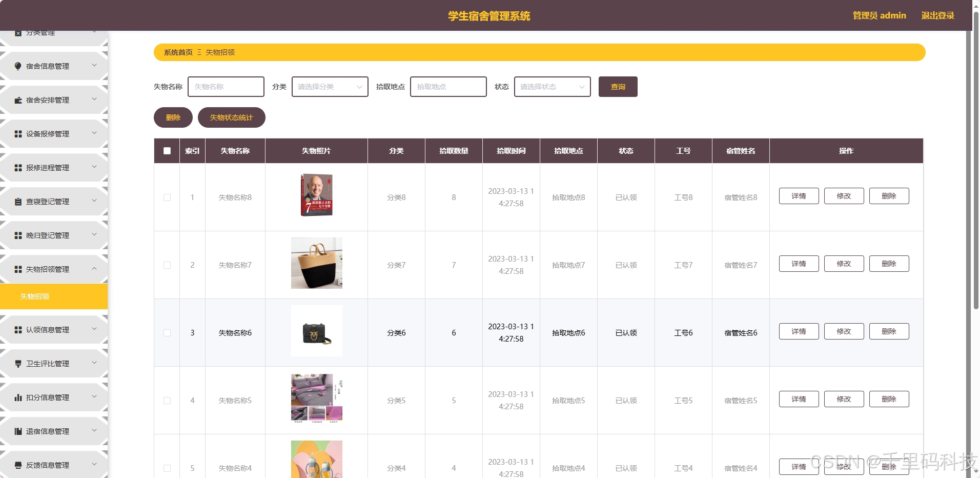Image resolution: width=980 pixels, height=478 pixels.
Task: Click the 宿舍安排管理 folder icon
Action: tap(18, 100)
